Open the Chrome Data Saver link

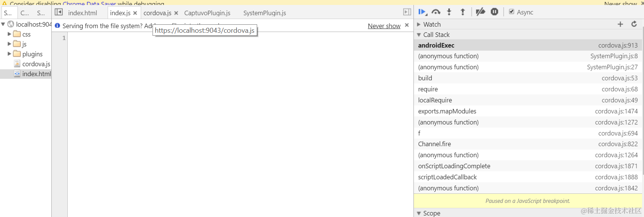point(89,3)
